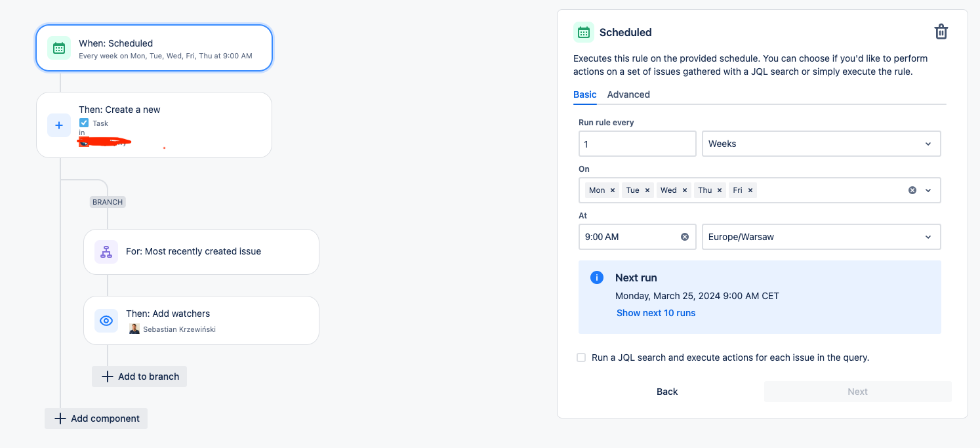
Task: Select the branch icon on Most recently created issue
Action: point(106,251)
